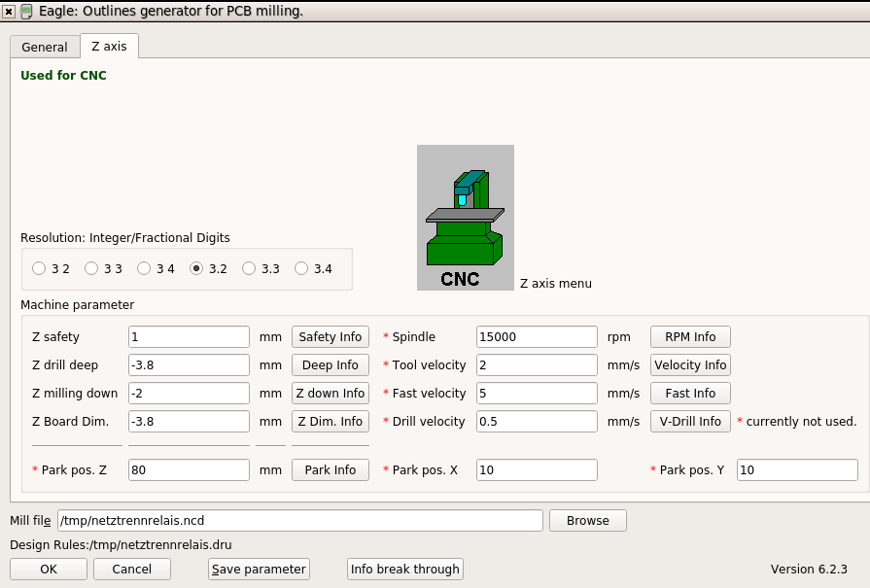The height and width of the screenshot is (588, 870).
Task: Focus the Z drill deep field
Action: 189,365
